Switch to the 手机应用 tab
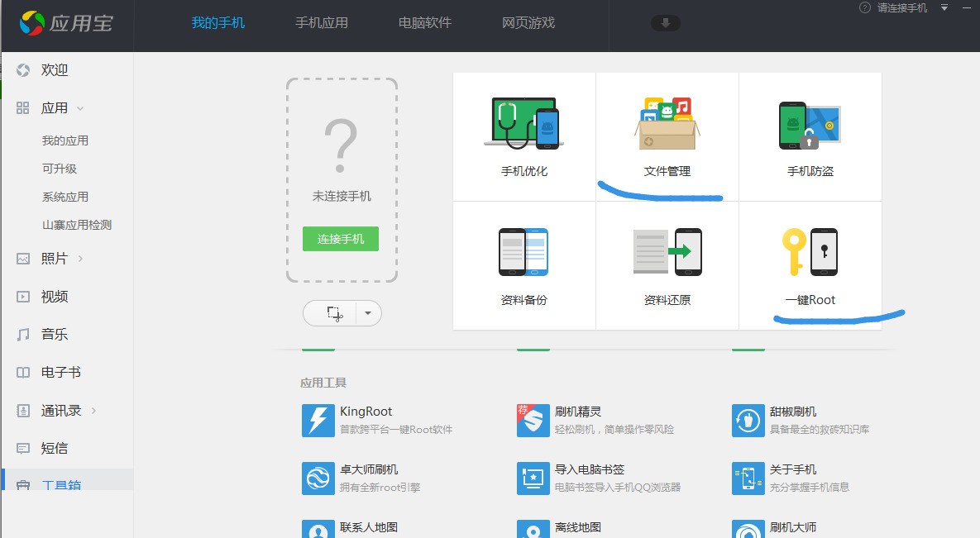Viewport: 980px width, 538px height. tap(321, 23)
